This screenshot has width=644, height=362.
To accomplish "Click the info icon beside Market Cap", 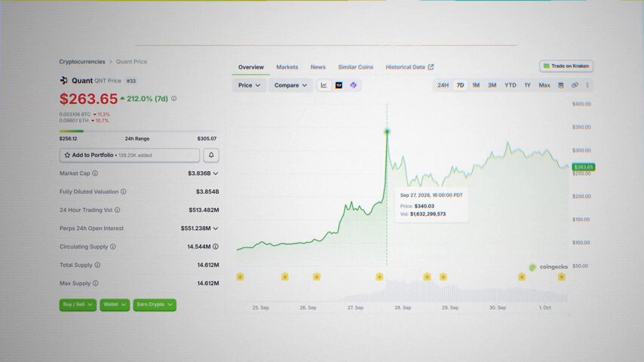I will click(95, 173).
